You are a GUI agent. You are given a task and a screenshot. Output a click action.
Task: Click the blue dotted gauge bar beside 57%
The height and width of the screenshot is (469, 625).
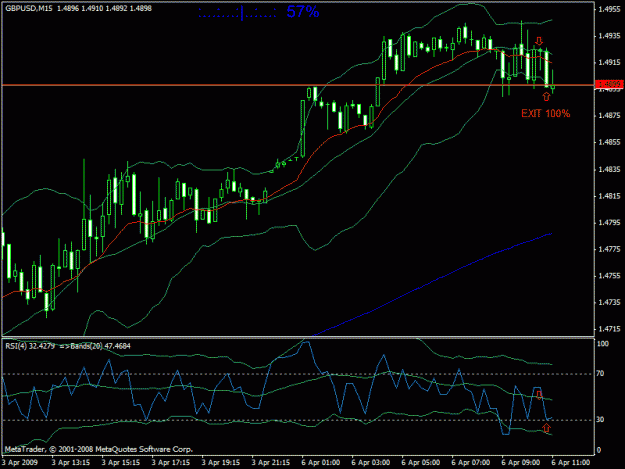pos(238,14)
